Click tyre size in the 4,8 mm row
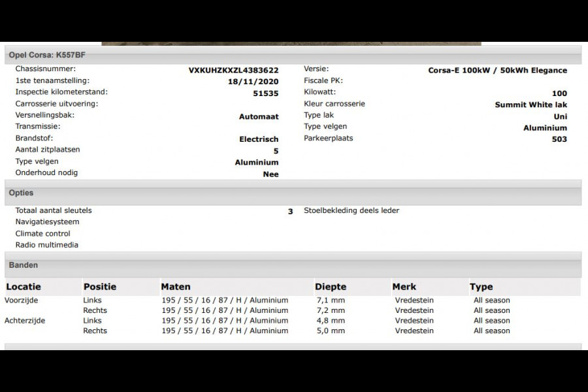The width and height of the screenshot is (588, 392). click(225, 320)
